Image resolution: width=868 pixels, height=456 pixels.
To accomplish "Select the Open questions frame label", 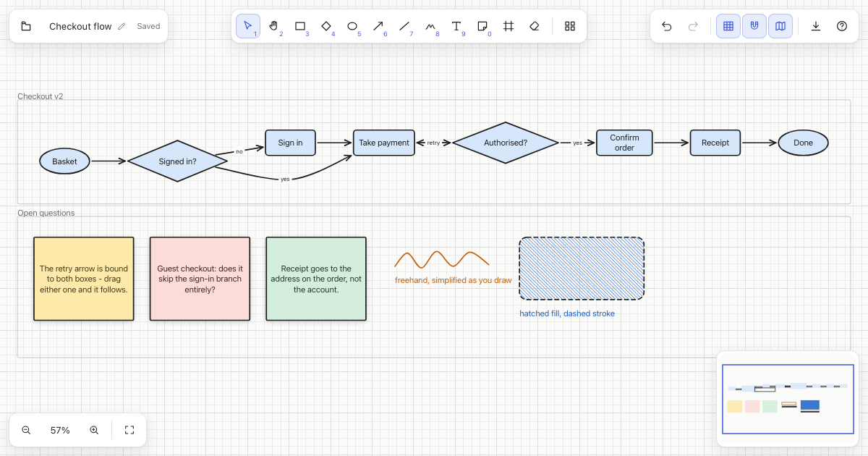I will pyautogui.click(x=46, y=213).
